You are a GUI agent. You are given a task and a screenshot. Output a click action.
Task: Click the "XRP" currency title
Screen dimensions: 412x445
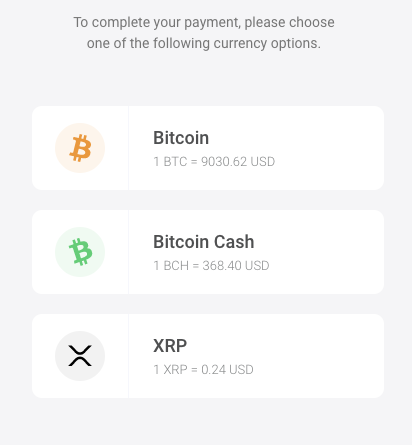click(170, 346)
